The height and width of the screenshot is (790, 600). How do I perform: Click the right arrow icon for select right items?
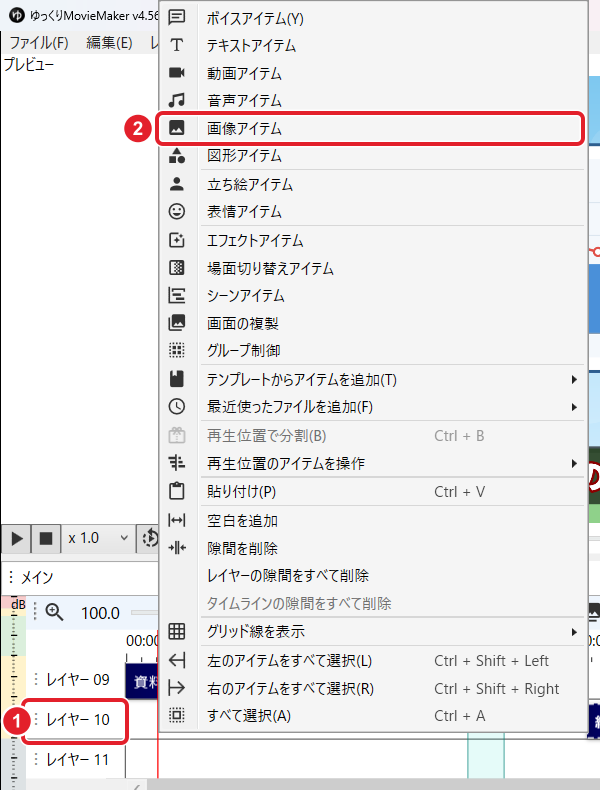[176, 688]
